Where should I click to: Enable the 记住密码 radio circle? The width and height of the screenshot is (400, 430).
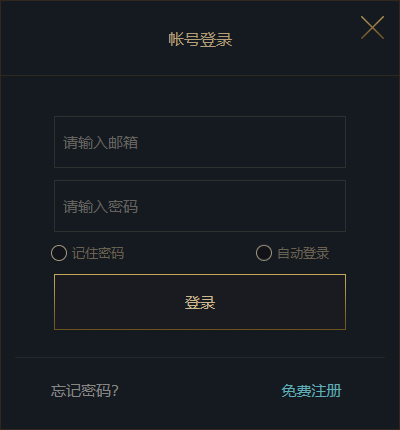click(x=59, y=253)
